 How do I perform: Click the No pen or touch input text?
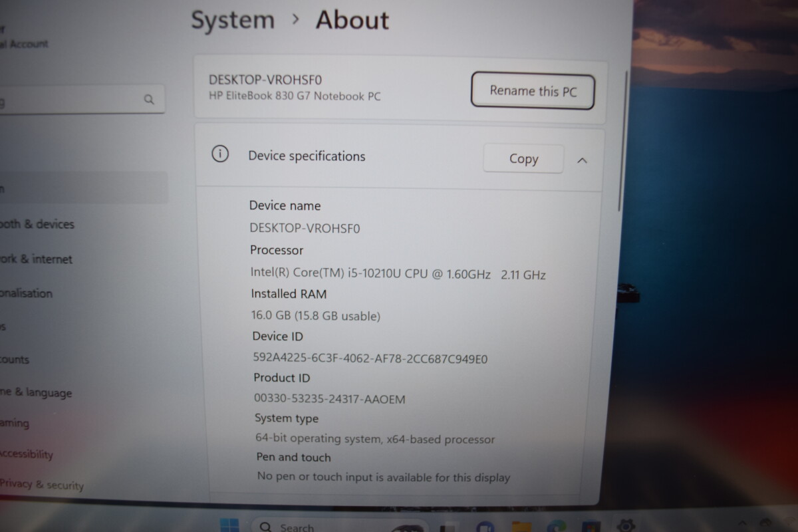point(384,477)
